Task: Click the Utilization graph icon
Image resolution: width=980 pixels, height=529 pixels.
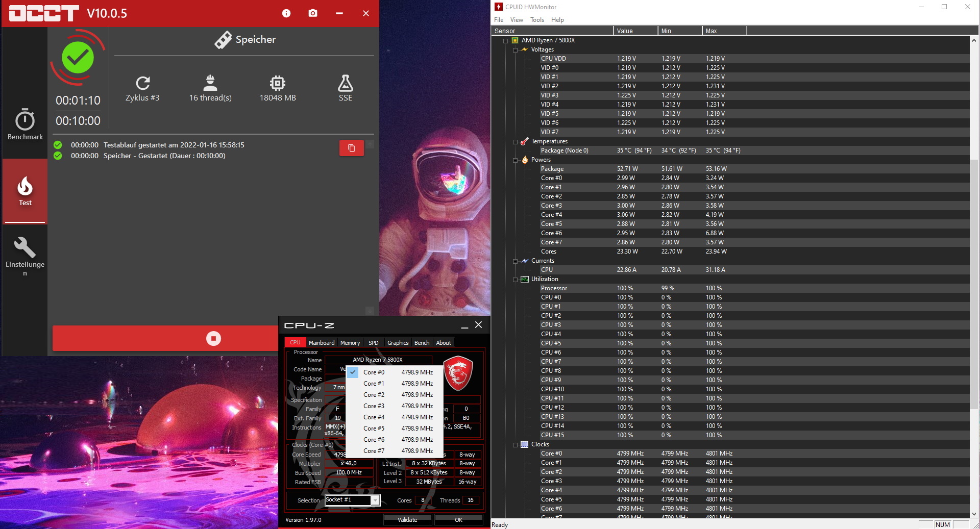Action: click(x=524, y=279)
